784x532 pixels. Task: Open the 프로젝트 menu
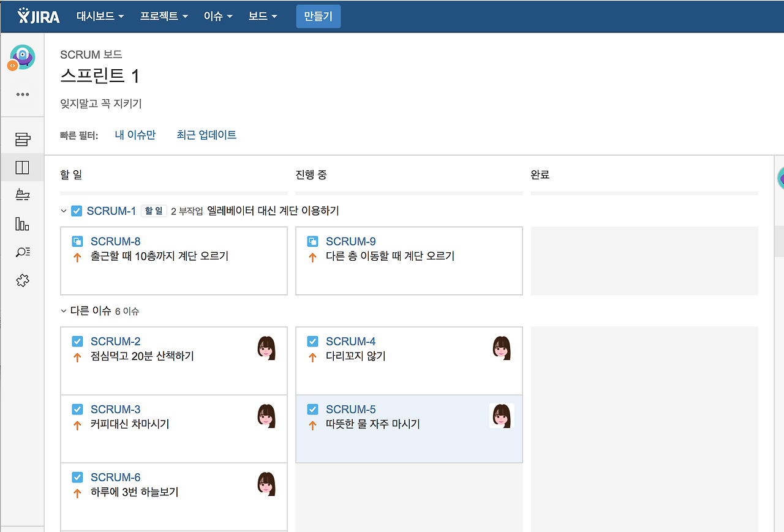tap(164, 17)
